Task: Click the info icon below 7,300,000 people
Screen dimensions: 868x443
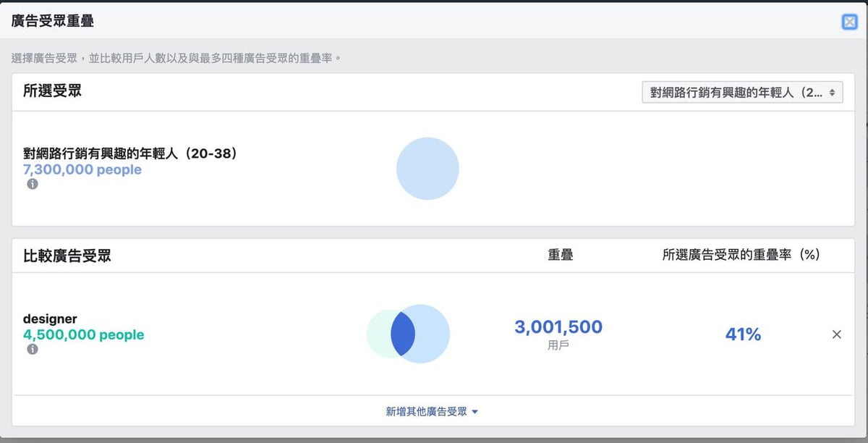Action: [x=32, y=185]
